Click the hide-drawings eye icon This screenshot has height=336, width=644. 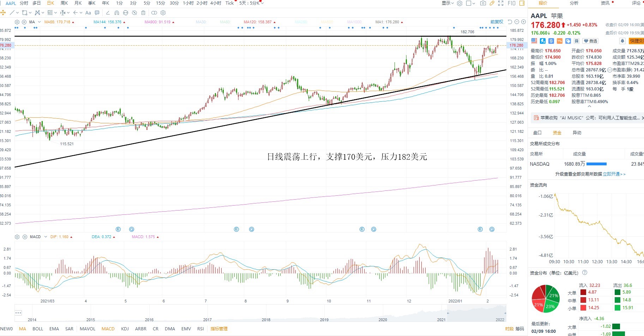(134, 13)
